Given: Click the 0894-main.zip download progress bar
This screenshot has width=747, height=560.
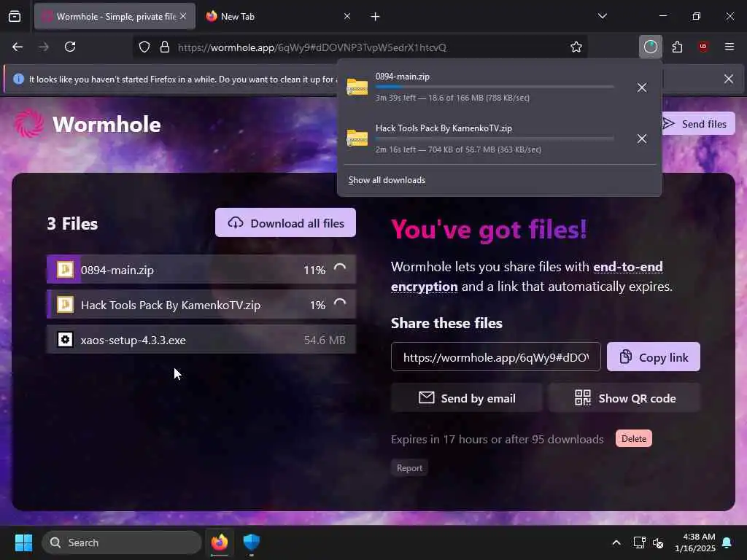Looking at the screenshot, I should [495, 87].
